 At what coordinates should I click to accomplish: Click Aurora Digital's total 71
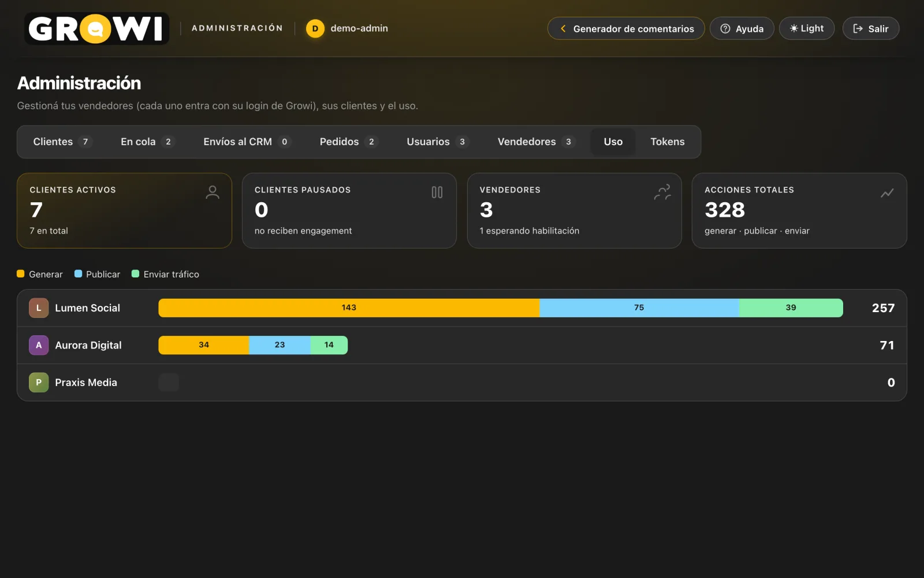coord(887,345)
